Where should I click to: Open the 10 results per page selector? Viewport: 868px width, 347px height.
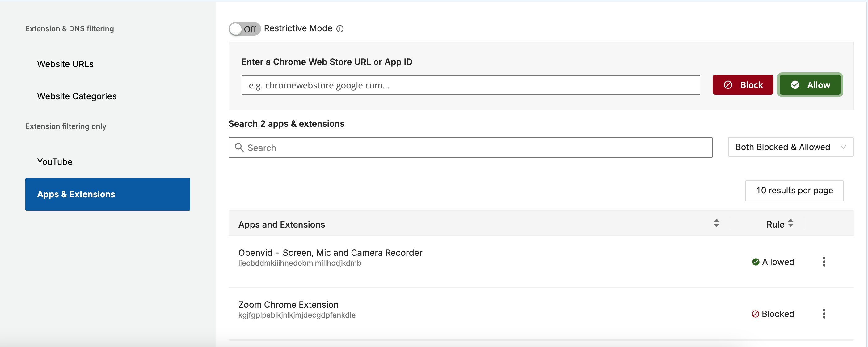(794, 191)
